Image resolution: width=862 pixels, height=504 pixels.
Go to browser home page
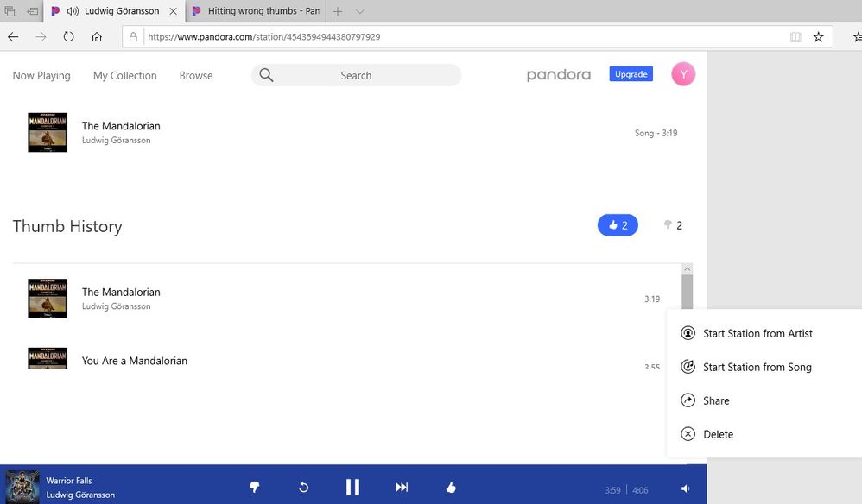pos(97,37)
